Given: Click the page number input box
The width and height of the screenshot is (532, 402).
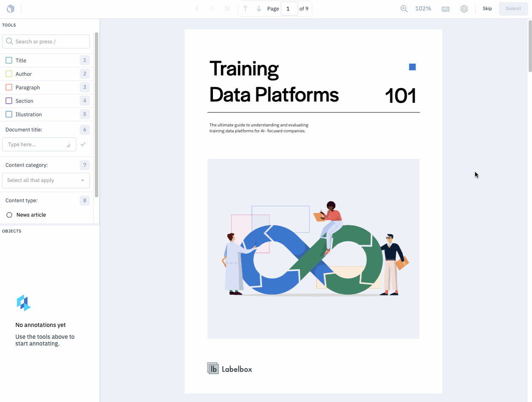Looking at the screenshot, I should [289, 8].
